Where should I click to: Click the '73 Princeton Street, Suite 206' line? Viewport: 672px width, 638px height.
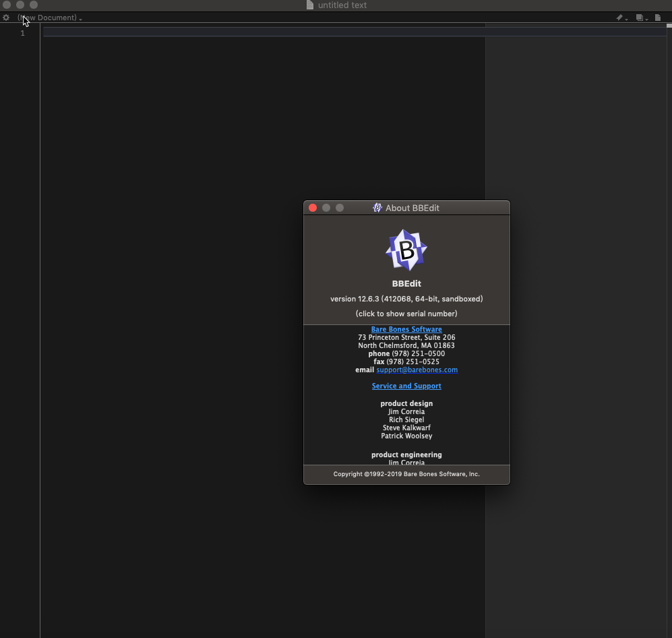coord(406,337)
